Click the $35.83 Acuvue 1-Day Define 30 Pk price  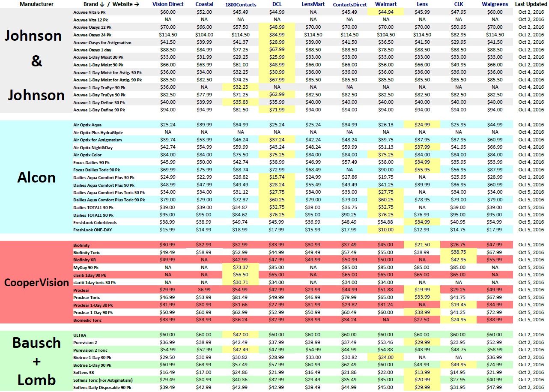tap(241, 102)
